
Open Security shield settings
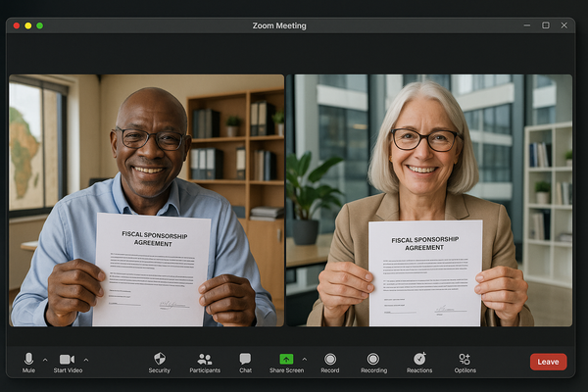pos(160,363)
